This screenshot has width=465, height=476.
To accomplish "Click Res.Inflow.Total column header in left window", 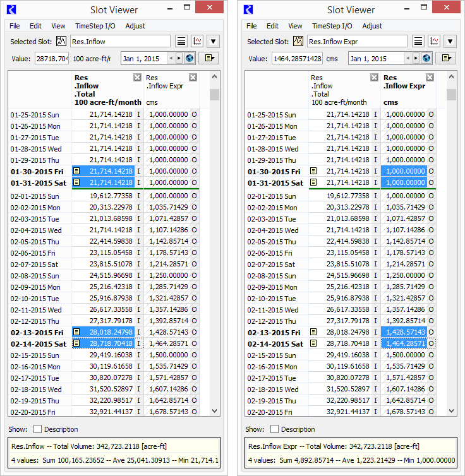I will click(107, 90).
